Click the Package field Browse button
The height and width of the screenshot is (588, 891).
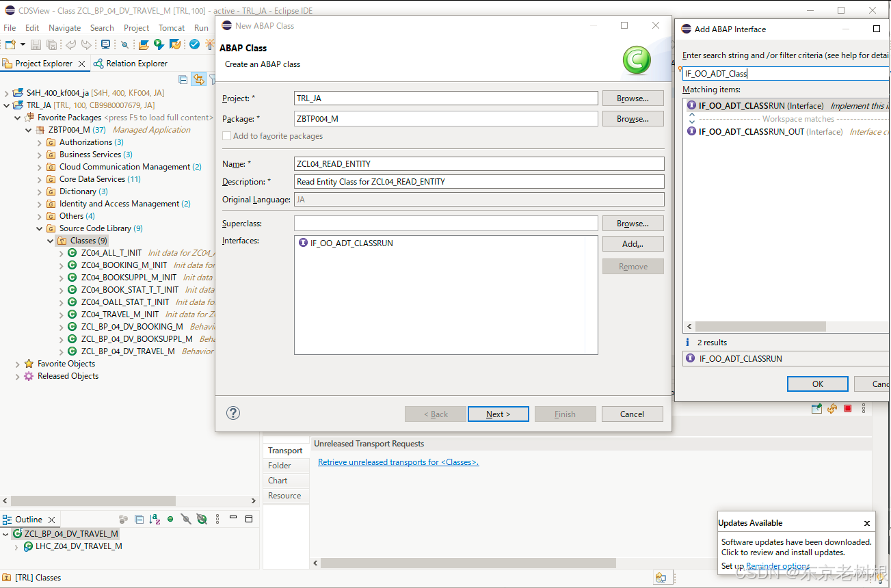633,119
